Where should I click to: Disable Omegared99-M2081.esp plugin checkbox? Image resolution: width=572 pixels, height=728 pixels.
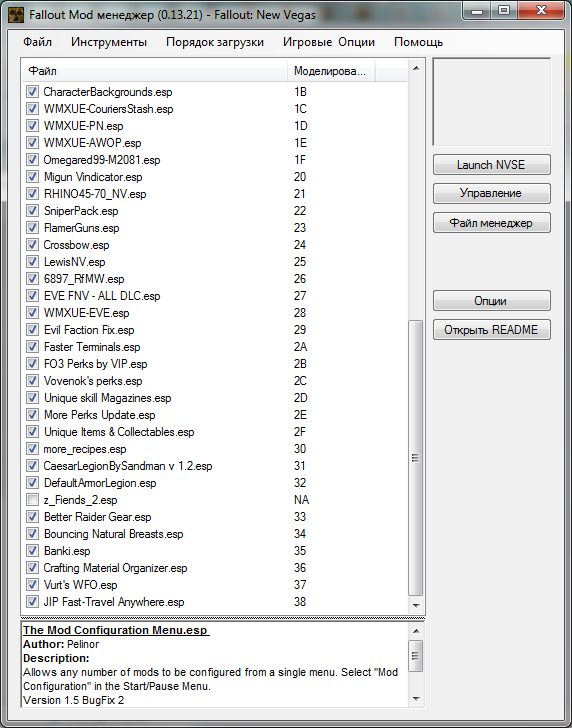tap(32, 160)
